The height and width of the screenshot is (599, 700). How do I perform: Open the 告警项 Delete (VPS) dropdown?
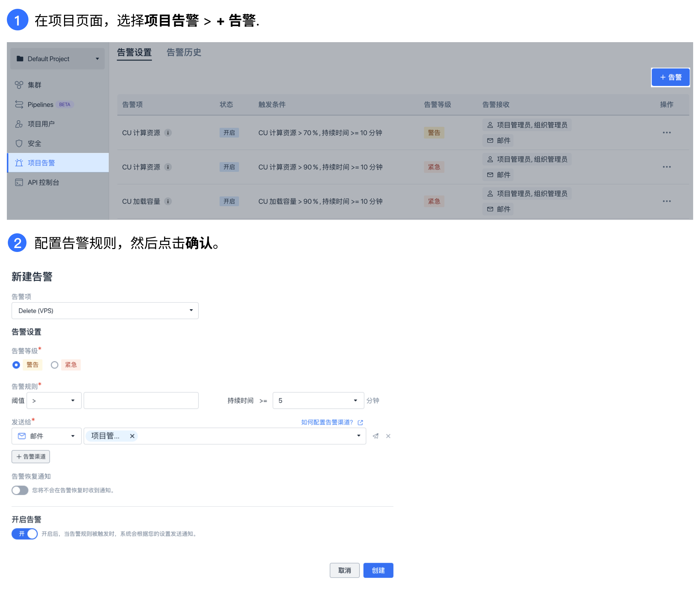coord(105,311)
